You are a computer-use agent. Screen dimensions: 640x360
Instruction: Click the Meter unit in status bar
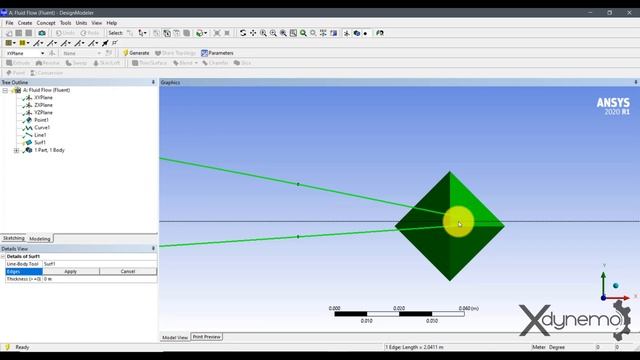(539, 347)
